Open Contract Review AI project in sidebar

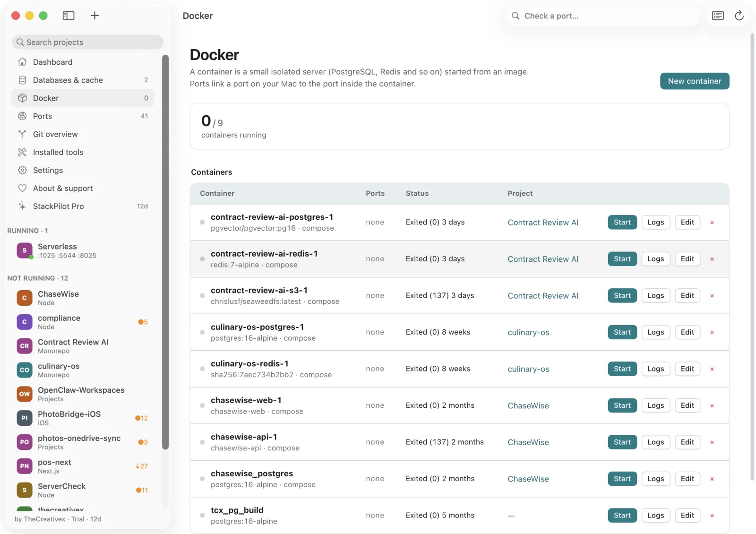click(x=83, y=346)
